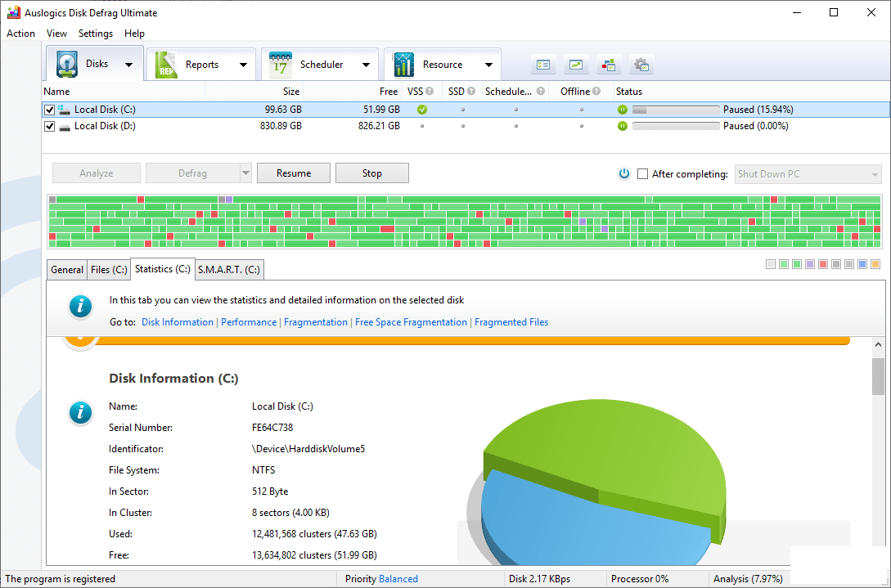Open the Action menu
The height and width of the screenshot is (588, 891).
pyautogui.click(x=20, y=34)
